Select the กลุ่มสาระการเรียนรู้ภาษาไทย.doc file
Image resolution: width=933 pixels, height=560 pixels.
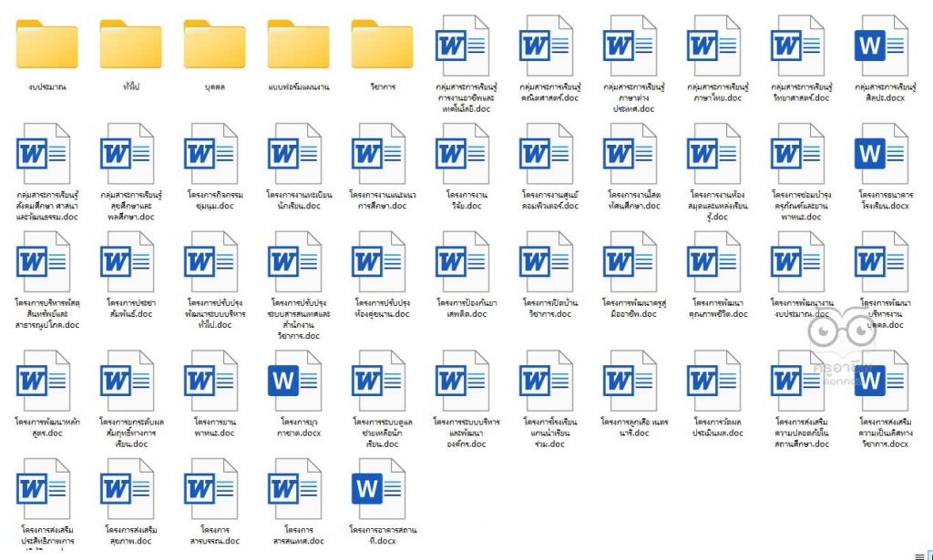(x=714, y=46)
